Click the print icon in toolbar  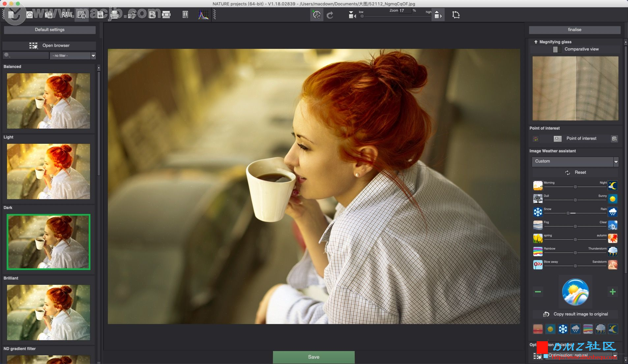coord(115,15)
